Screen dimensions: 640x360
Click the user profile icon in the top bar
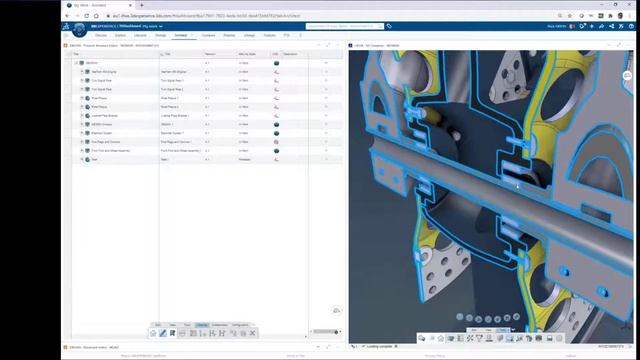[572, 26]
